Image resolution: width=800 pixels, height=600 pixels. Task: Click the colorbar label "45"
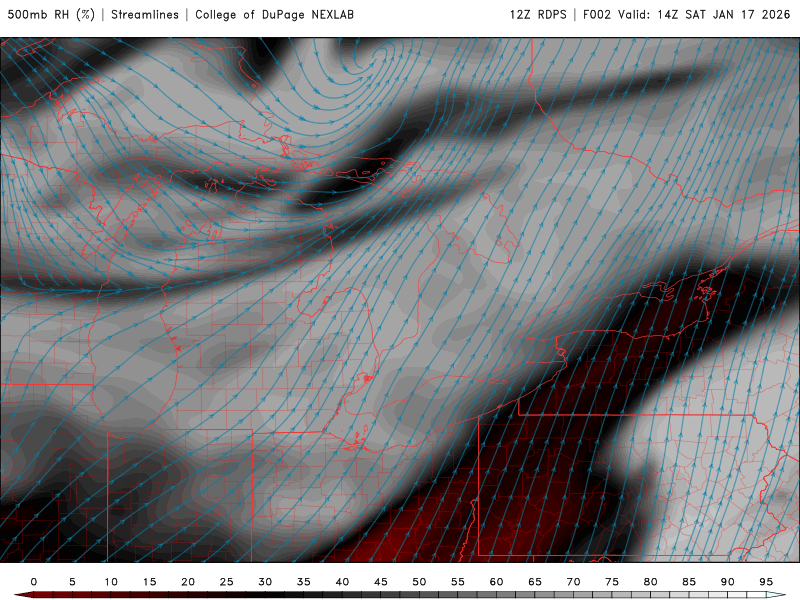[x=381, y=582]
